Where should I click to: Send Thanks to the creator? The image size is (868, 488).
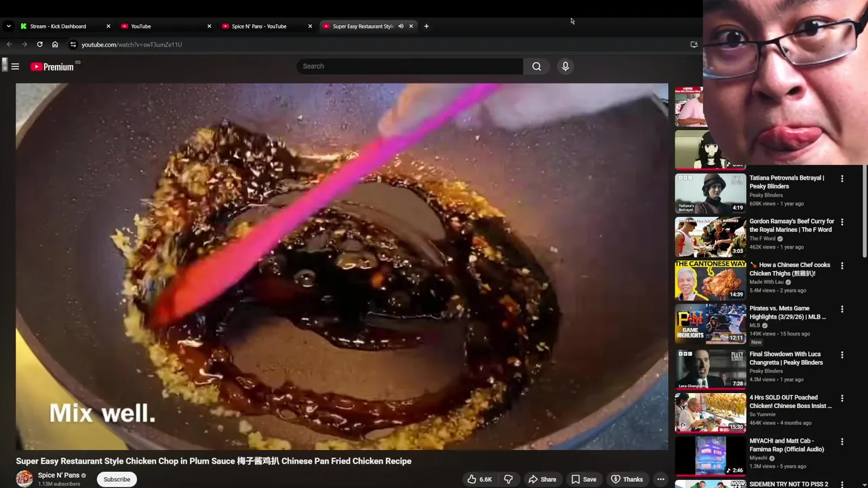[627, 479]
